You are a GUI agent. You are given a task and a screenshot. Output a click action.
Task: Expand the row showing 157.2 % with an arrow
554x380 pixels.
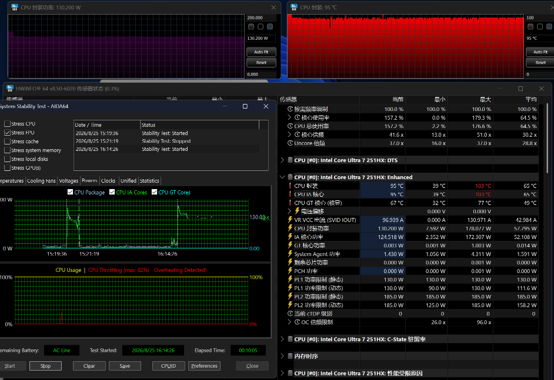pyautogui.click(x=290, y=118)
